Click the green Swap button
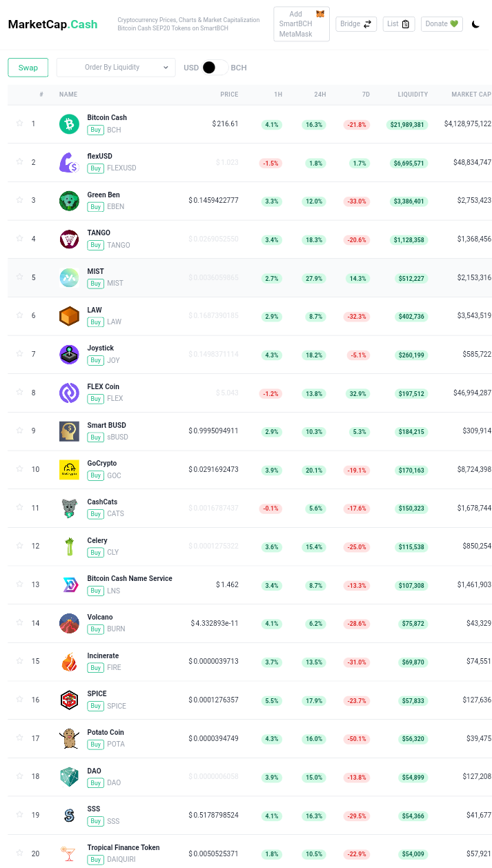Screen dimensions: 492x868 [x=28, y=68]
